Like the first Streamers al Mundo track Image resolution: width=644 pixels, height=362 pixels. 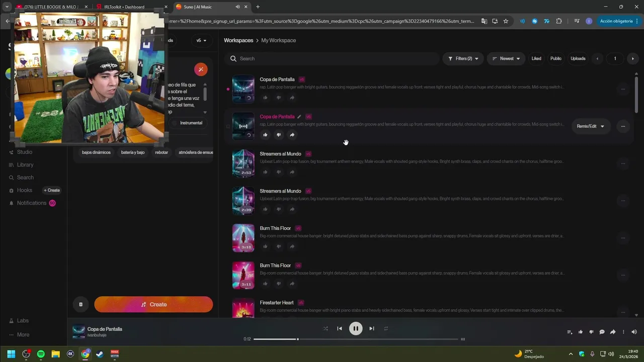pos(265,172)
